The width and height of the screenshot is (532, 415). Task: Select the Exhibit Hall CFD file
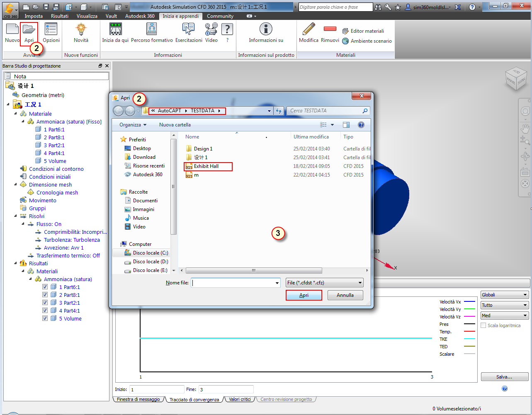tap(206, 166)
